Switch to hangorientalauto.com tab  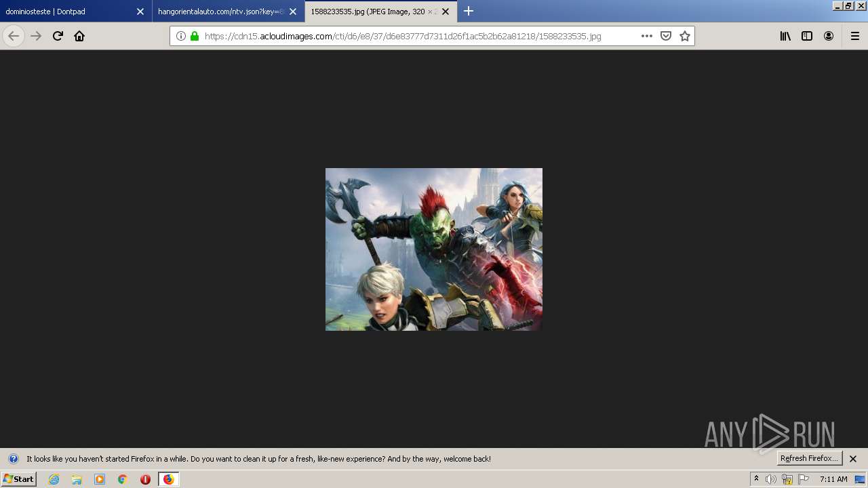(228, 11)
